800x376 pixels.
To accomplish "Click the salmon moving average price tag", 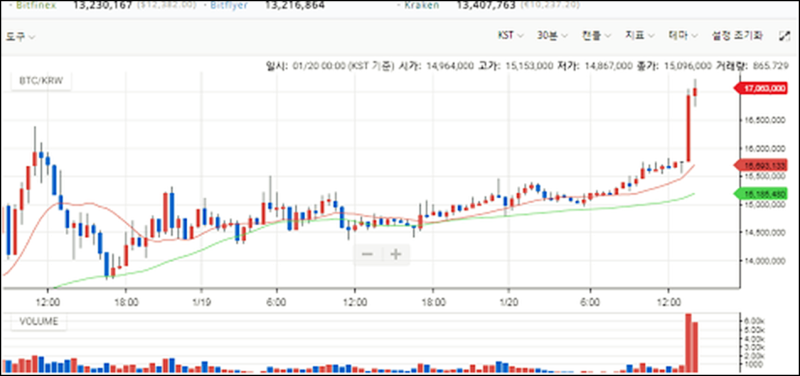I will point(762,165).
